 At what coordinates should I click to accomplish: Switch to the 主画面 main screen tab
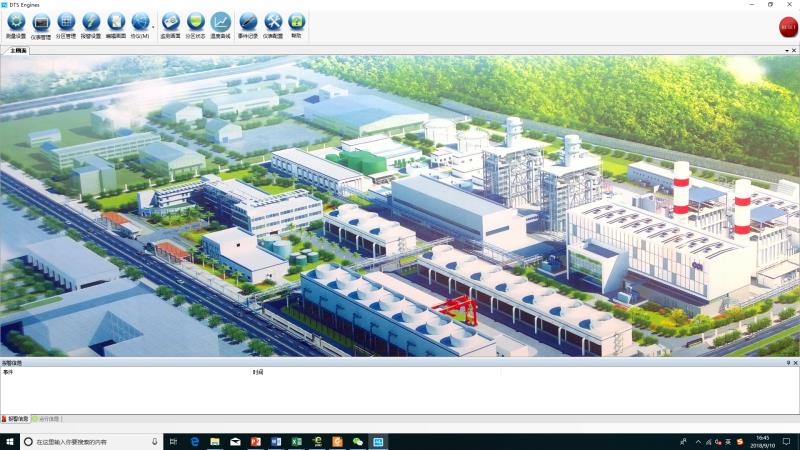pyautogui.click(x=17, y=49)
